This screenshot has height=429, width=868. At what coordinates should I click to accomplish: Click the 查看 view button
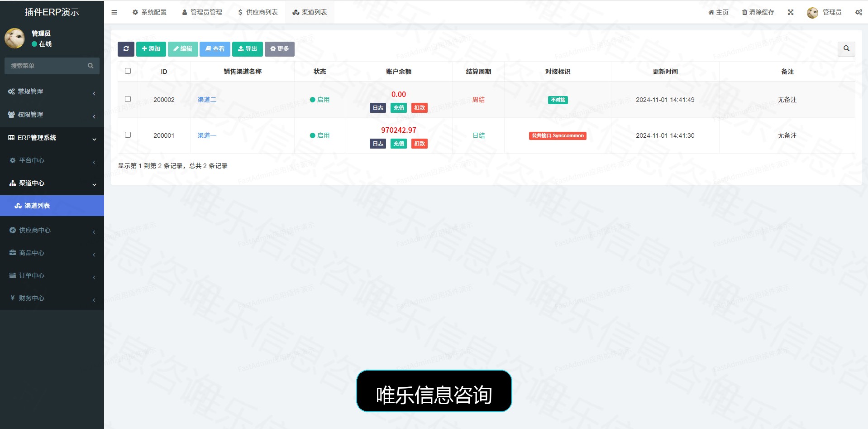215,49
